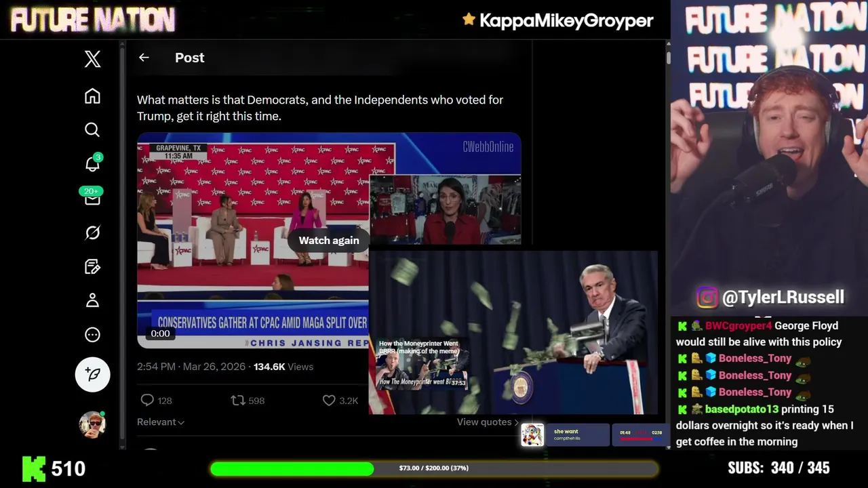
Task: Open Notifications bell with badge 3
Action: pyautogui.click(x=92, y=163)
